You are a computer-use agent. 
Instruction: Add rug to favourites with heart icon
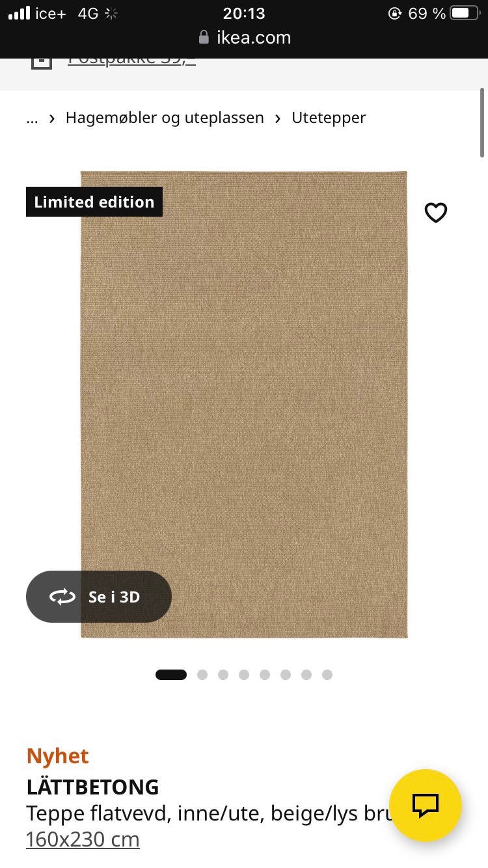(436, 213)
